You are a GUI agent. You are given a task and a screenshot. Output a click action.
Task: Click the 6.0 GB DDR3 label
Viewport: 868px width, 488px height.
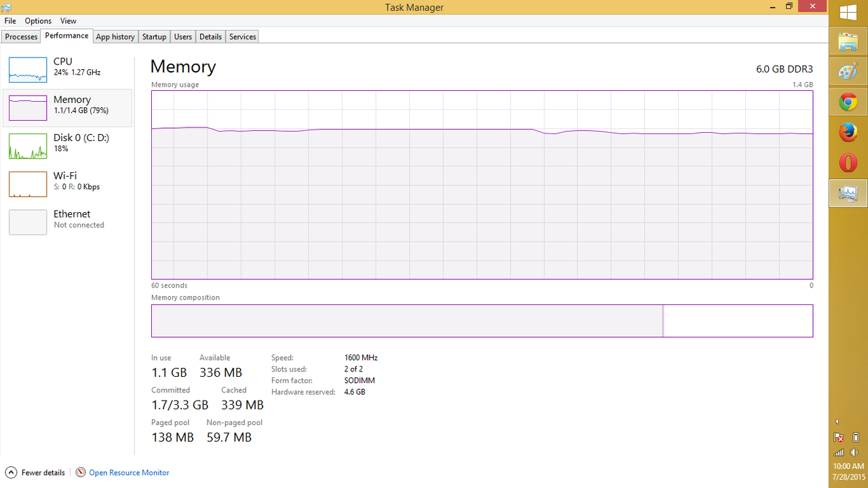tap(785, 69)
